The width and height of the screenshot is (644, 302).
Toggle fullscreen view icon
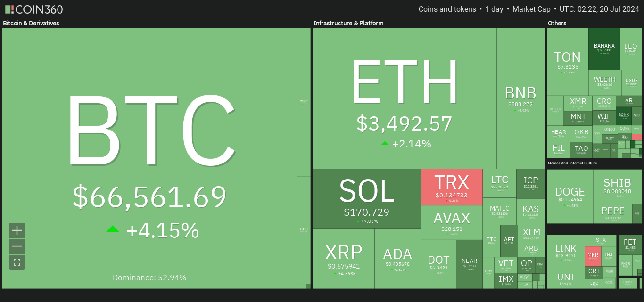pyautogui.click(x=17, y=262)
